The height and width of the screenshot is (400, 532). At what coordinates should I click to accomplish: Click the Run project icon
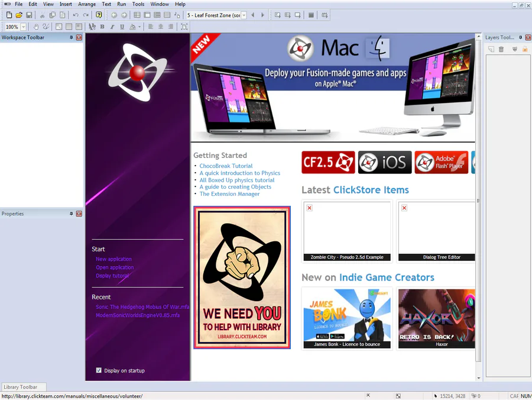click(x=278, y=15)
